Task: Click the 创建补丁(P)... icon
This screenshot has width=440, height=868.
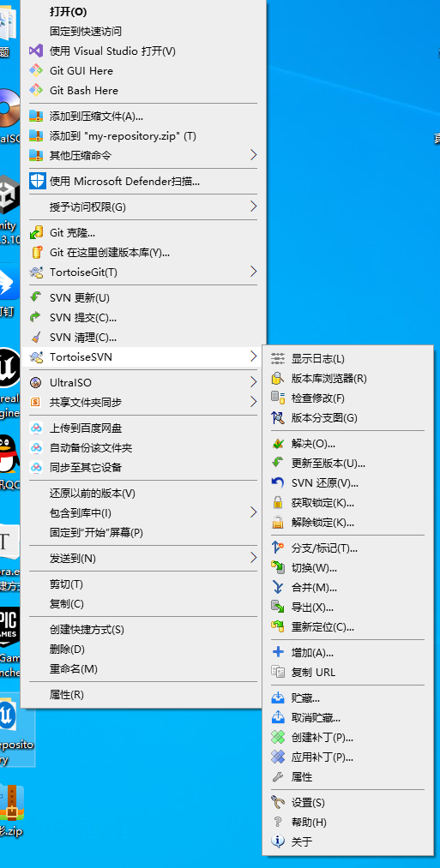Action: [277, 738]
